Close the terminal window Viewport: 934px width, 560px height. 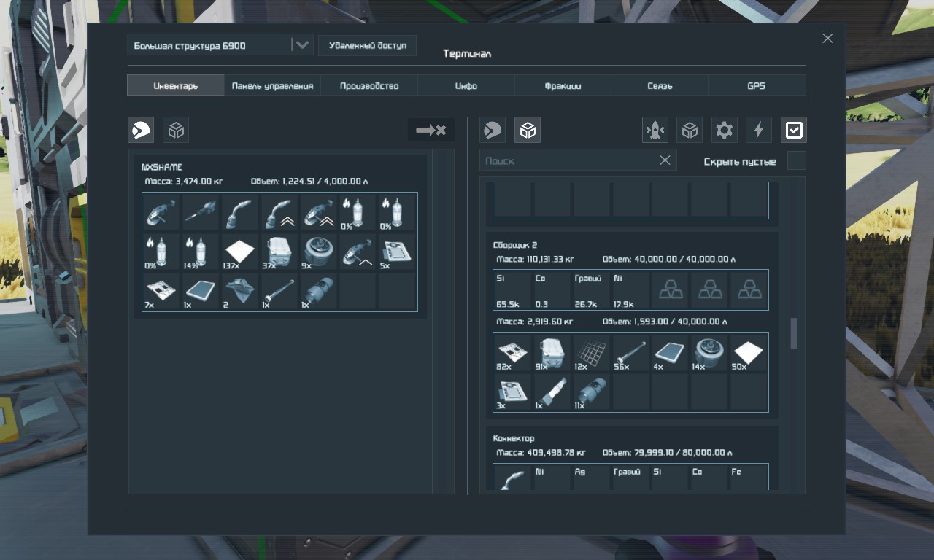[x=827, y=39]
